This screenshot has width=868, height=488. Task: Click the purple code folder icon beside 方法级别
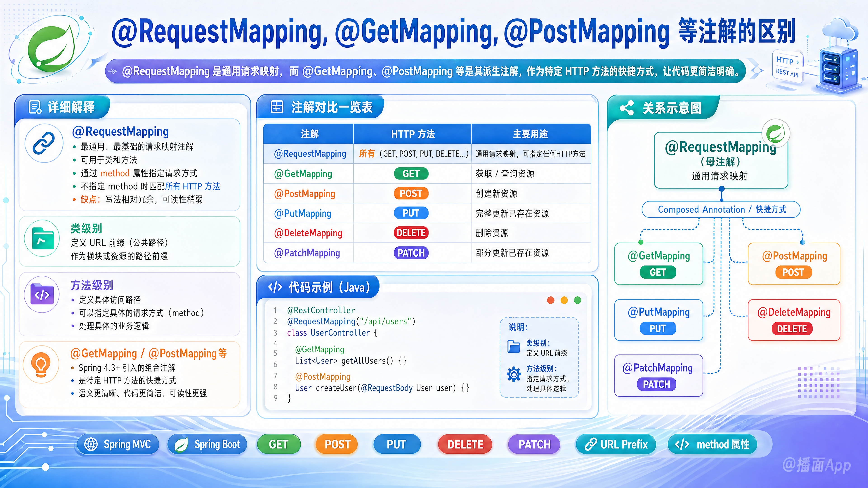click(42, 294)
